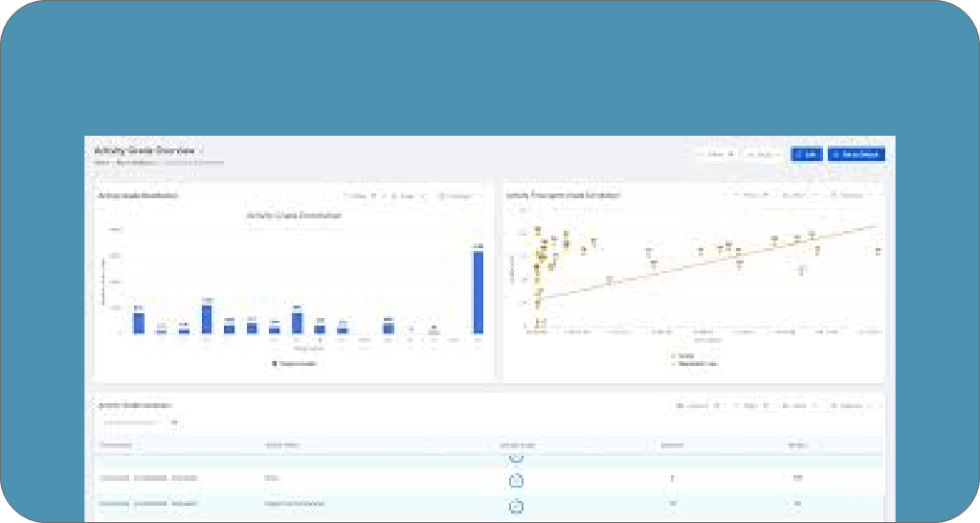Image resolution: width=980 pixels, height=523 pixels.
Task: Expand the Activity Grade Overview title chevron
Action: (202, 151)
